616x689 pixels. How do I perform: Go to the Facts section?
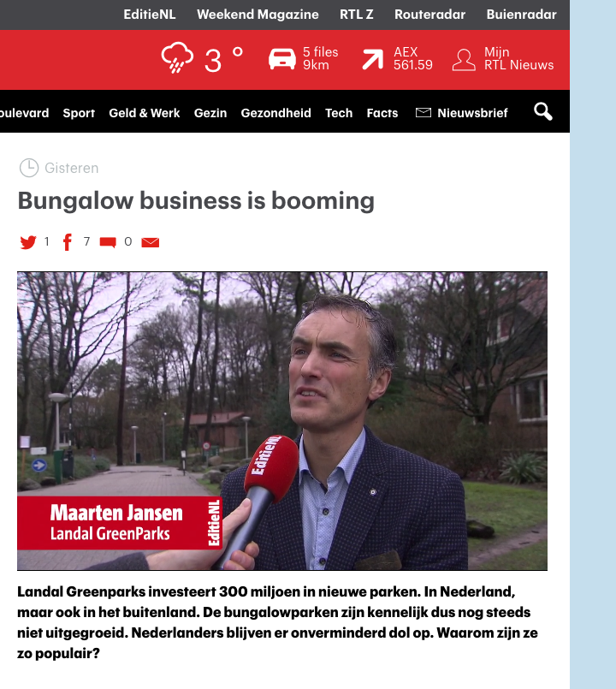point(382,113)
